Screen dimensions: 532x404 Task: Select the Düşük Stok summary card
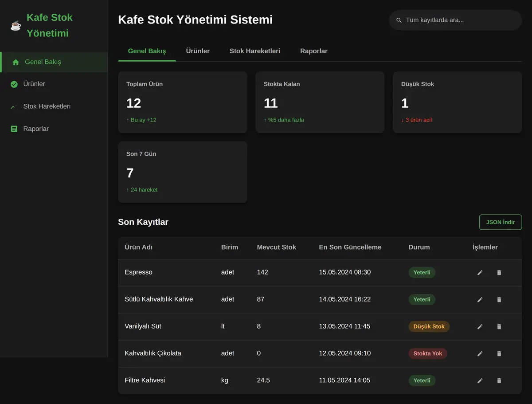[458, 102]
